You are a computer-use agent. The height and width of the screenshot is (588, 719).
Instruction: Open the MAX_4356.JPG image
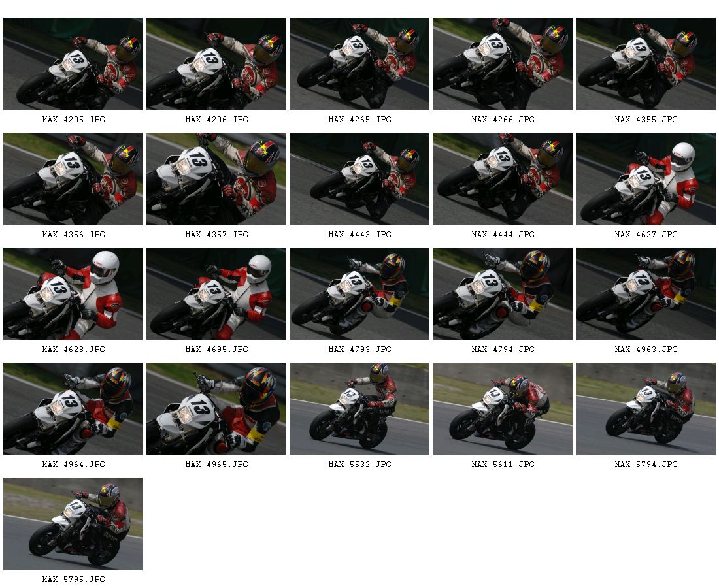point(73,179)
